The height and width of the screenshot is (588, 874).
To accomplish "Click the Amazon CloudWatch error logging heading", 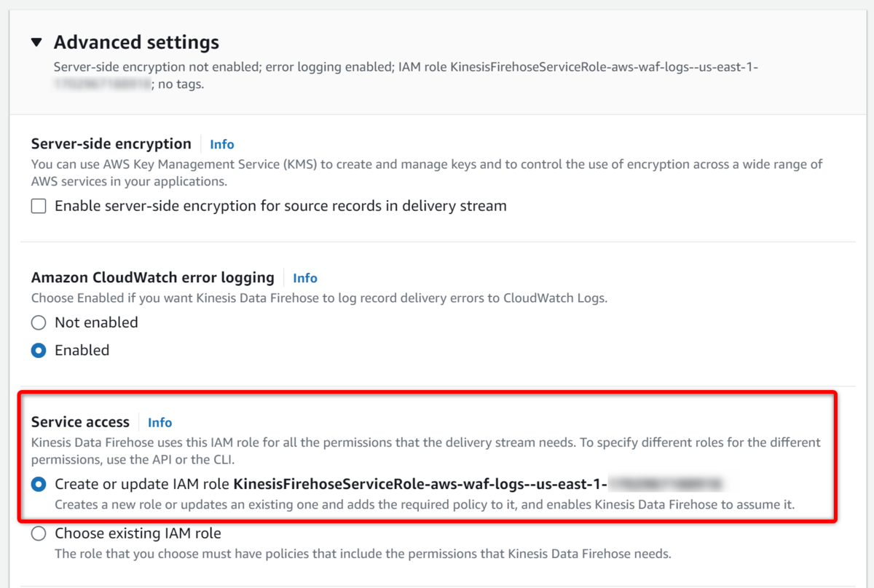I will pos(152,277).
